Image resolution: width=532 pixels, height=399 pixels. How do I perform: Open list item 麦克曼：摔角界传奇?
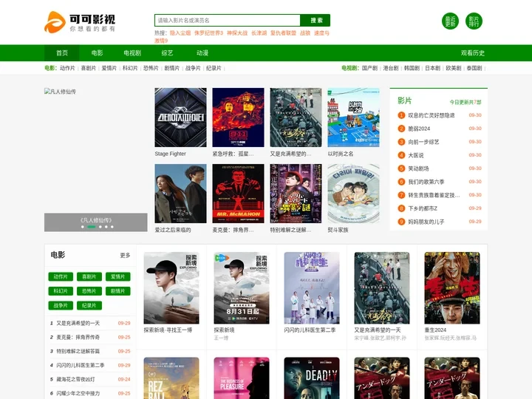pyautogui.click(x=78, y=337)
